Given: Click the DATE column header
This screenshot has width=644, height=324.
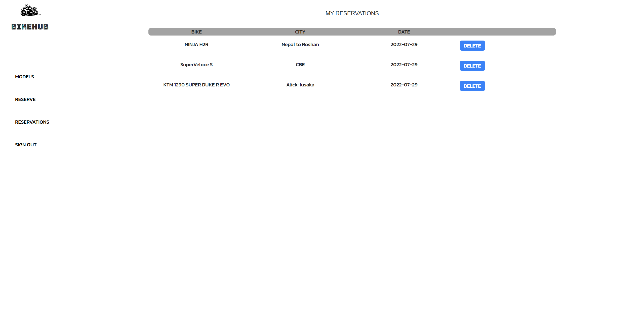Looking at the screenshot, I should 404,32.
